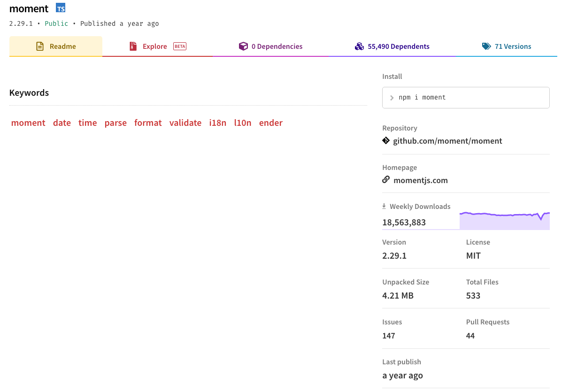Select the 'date' keyword link
The width and height of the screenshot is (577, 392).
point(62,123)
